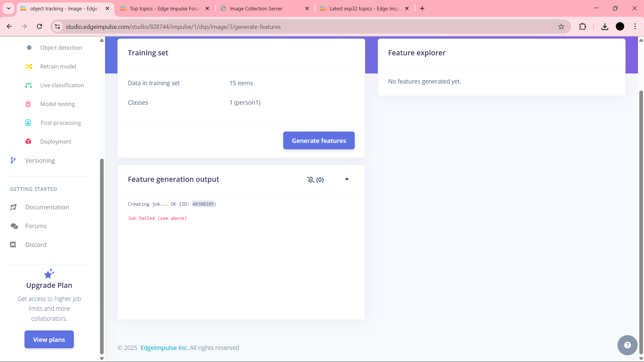Click the sidebar vertical scrollbar
The width and height of the screenshot is (644, 362).
pos(102,255)
